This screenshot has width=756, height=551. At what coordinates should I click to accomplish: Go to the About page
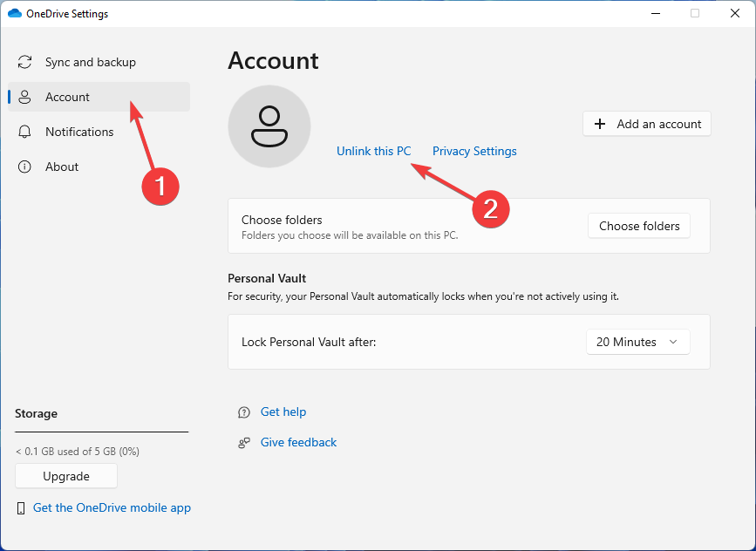coord(99,167)
